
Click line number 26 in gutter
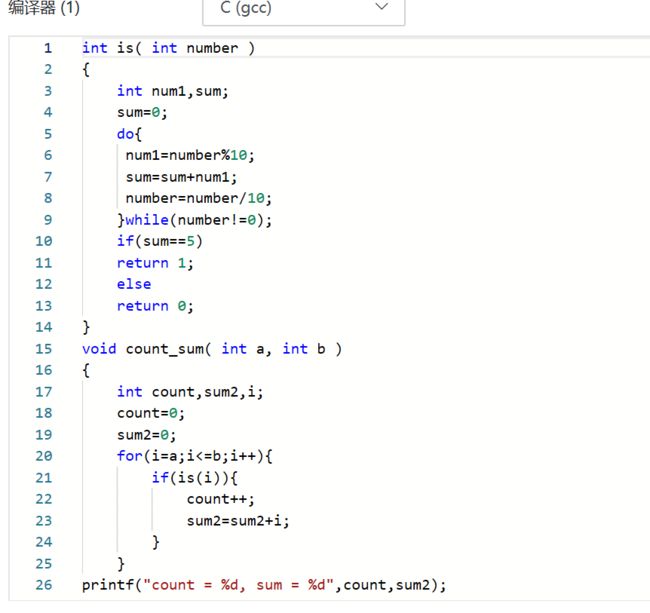44,585
